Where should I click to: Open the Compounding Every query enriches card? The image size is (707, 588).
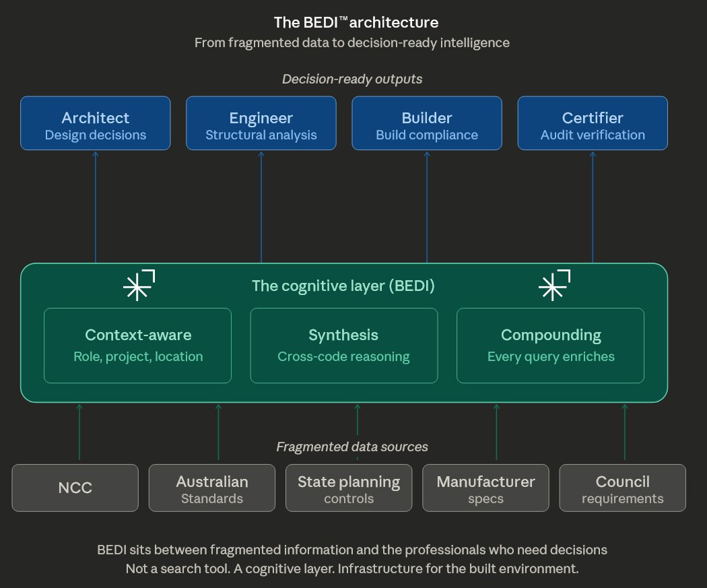click(551, 346)
